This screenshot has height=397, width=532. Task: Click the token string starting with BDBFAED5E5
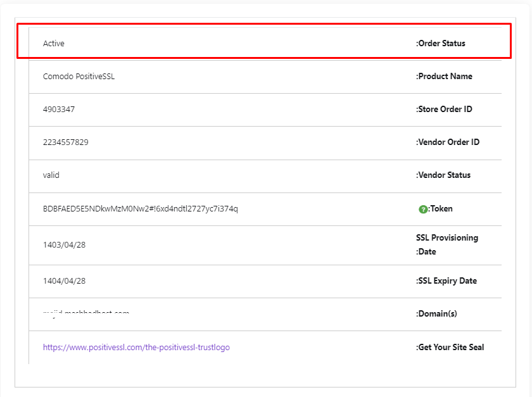140,209
